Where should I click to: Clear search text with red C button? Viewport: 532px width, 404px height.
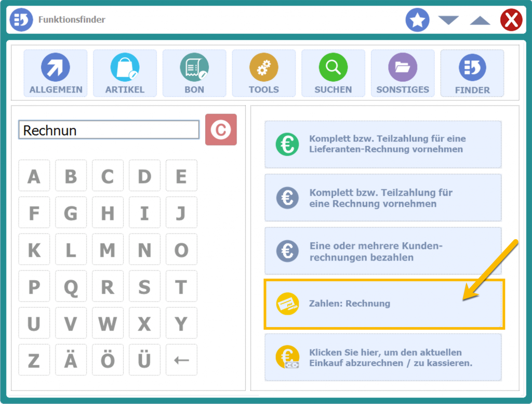[221, 129]
